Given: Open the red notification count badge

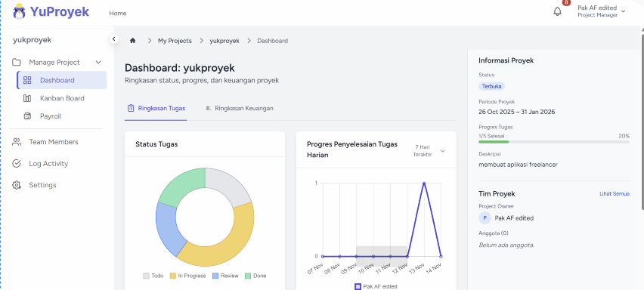Looking at the screenshot, I should click(566, 2).
